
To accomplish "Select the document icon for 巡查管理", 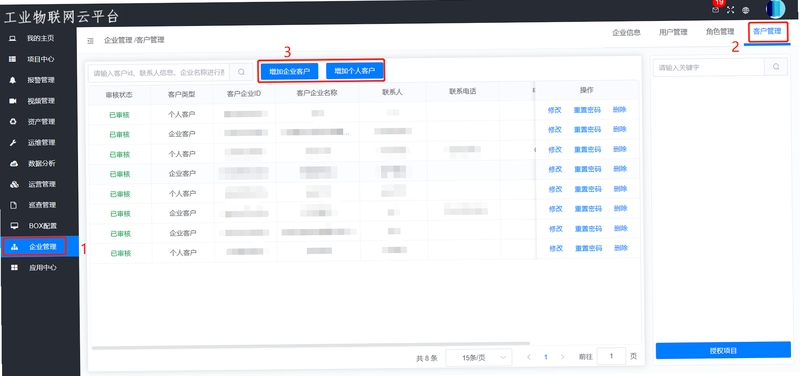I will (14, 205).
